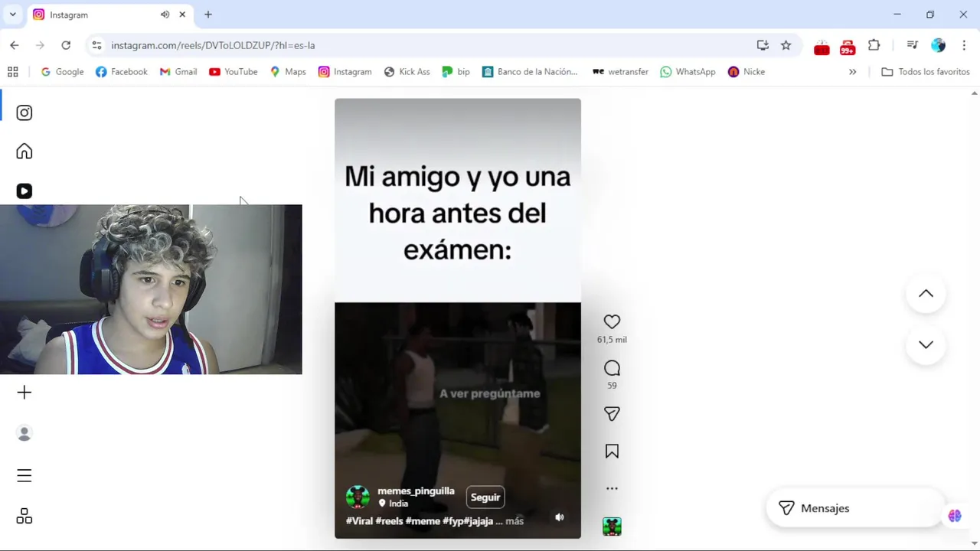Open Reels icon in sidebar
Image resolution: width=980 pixels, height=551 pixels.
[x=24, y=191]
